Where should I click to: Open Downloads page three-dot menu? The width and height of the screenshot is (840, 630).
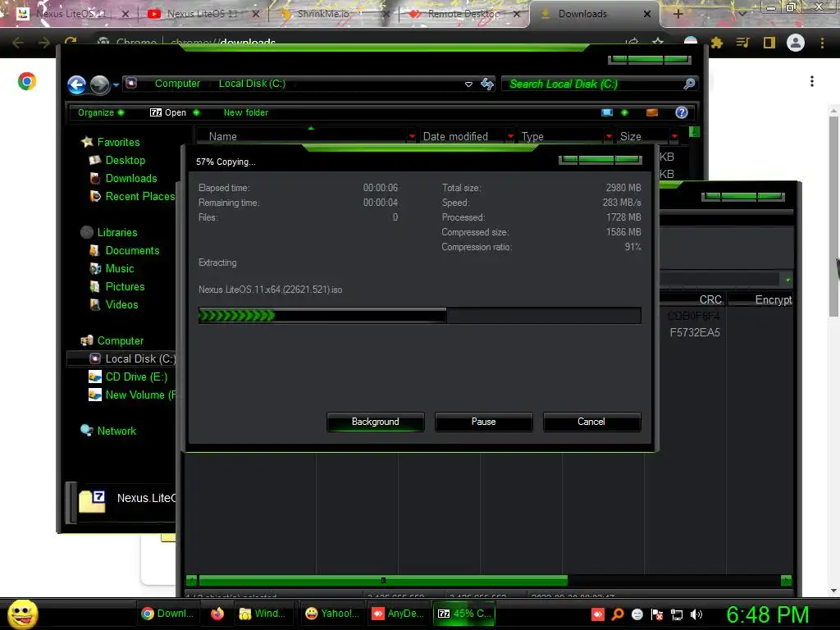[x=812, y=81]
